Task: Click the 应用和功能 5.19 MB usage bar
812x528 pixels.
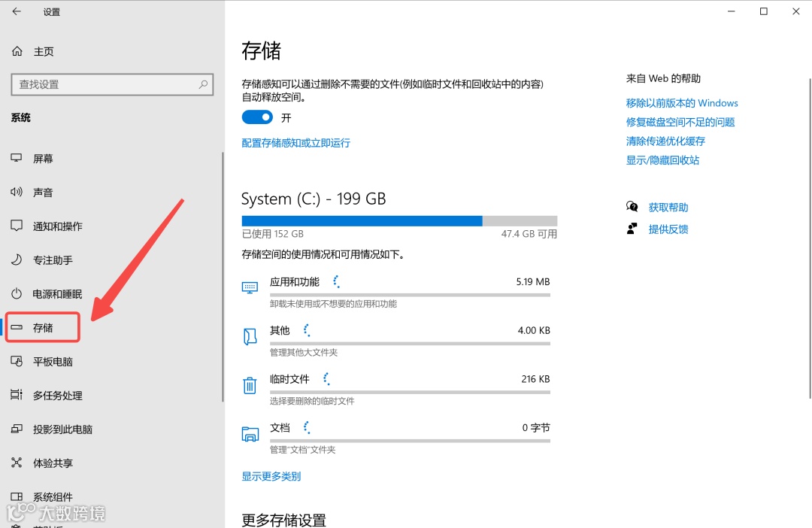Action: [x=410, y=295]
